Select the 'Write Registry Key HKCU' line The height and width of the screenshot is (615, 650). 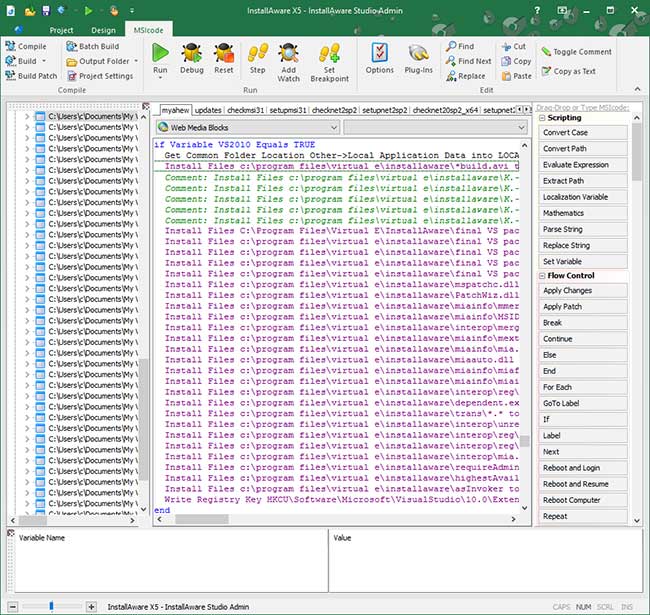click(x=342, y=500)
